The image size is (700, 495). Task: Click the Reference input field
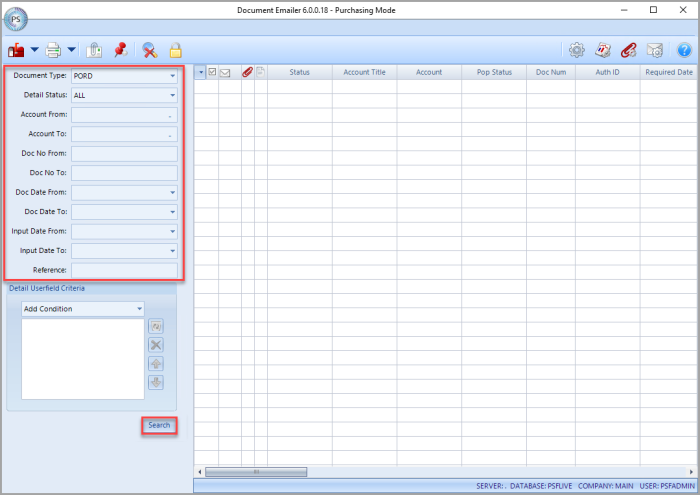[124, 270]
